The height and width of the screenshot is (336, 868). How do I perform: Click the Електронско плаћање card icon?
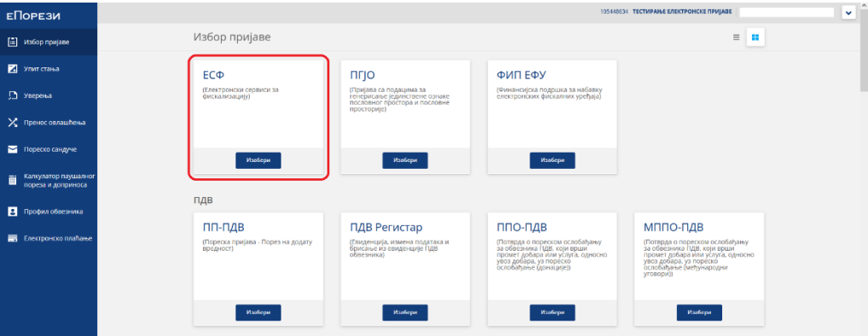pyautogui.click(x=12, y=239)
